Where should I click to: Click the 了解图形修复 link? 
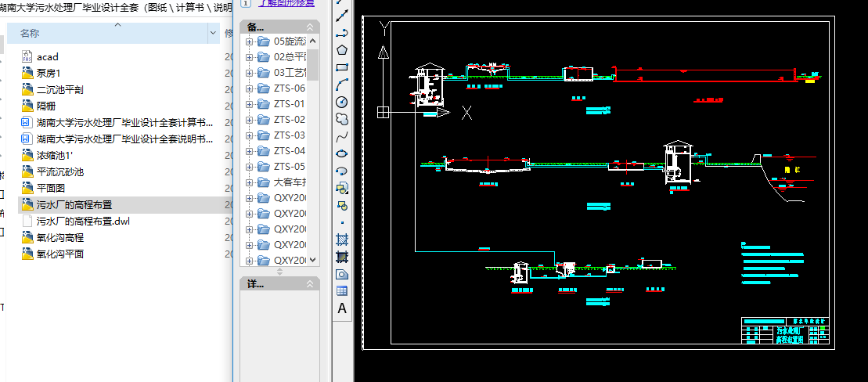(x=286, y=4)
